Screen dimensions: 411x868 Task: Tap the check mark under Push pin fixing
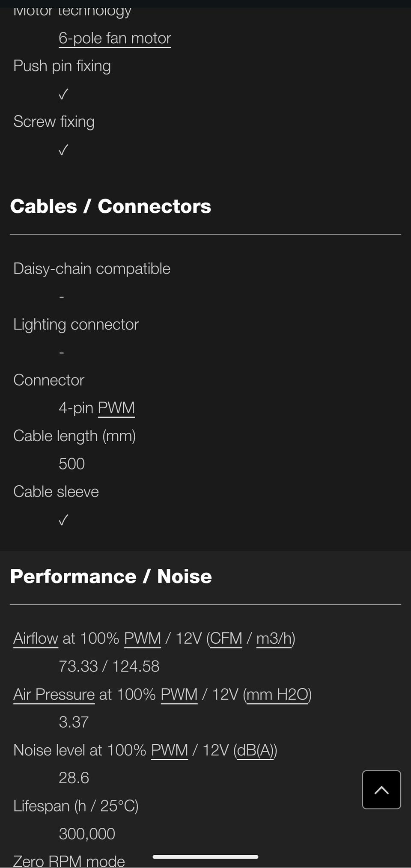(x=63, y=94)
